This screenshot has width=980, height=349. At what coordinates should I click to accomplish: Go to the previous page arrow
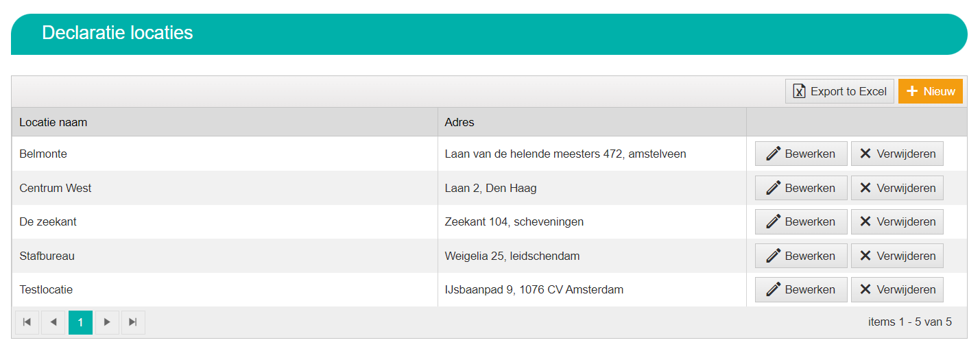53,322
